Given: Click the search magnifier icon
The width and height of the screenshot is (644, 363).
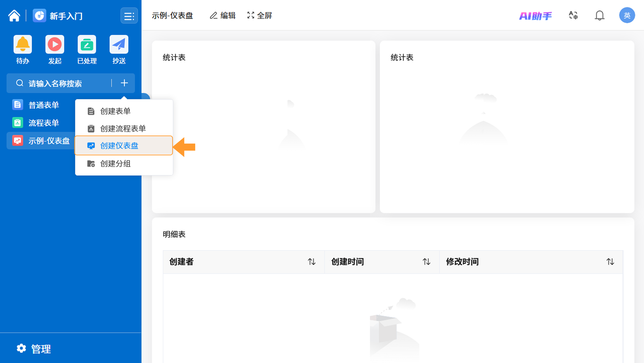Looking at the screenshot, I should click(19, 83).
